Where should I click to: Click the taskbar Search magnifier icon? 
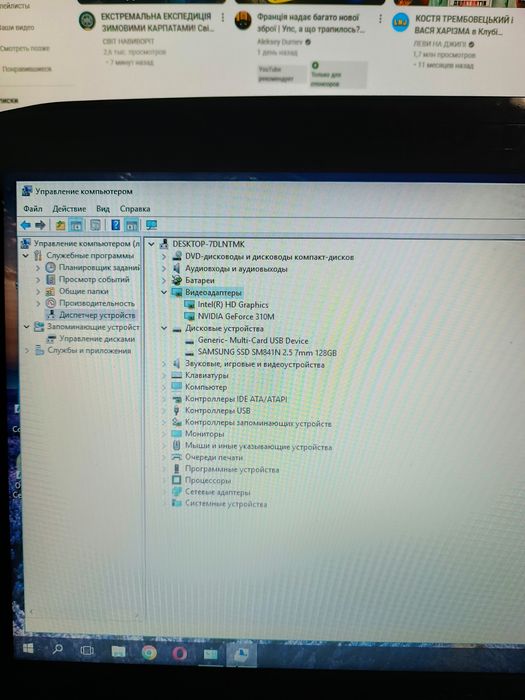[58, 649]
